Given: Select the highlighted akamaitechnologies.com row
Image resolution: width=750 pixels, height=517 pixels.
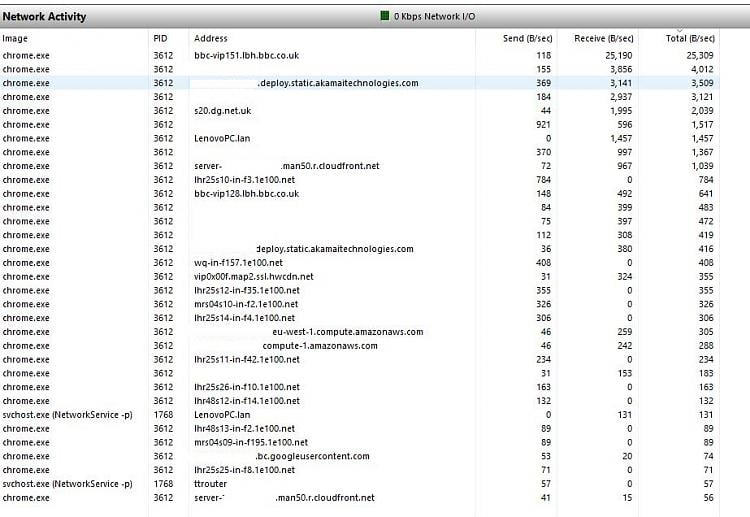Looking at the screenshot, I should [x=360, y=83].
